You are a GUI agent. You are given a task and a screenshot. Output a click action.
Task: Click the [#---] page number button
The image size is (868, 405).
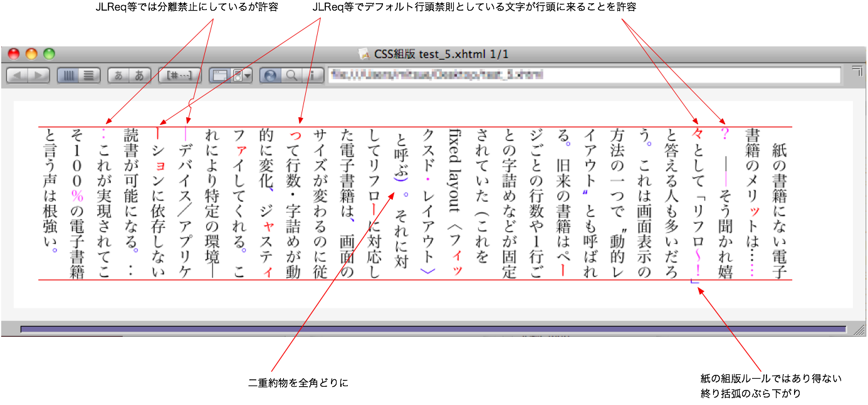click(x=179, y=75)
